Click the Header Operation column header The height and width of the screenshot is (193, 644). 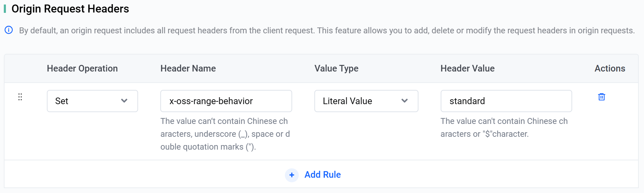pyautogui.click(x=82, y=68)
